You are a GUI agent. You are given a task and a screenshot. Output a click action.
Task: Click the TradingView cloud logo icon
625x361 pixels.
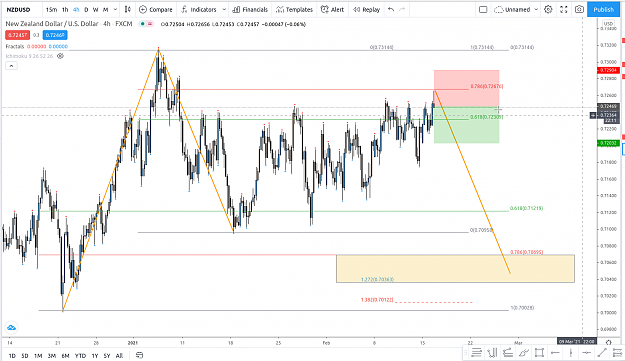point(11,328)
